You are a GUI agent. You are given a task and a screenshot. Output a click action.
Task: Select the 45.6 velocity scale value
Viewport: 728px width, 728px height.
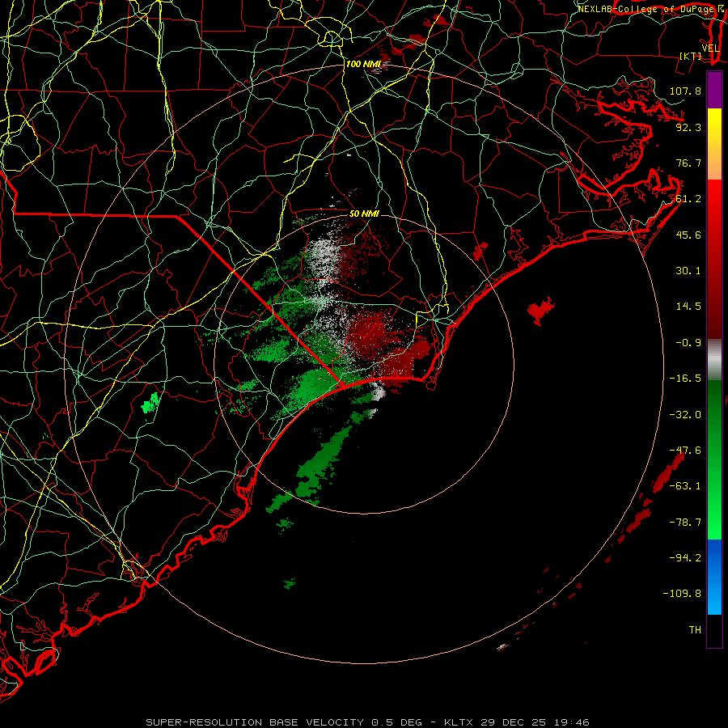688,235
